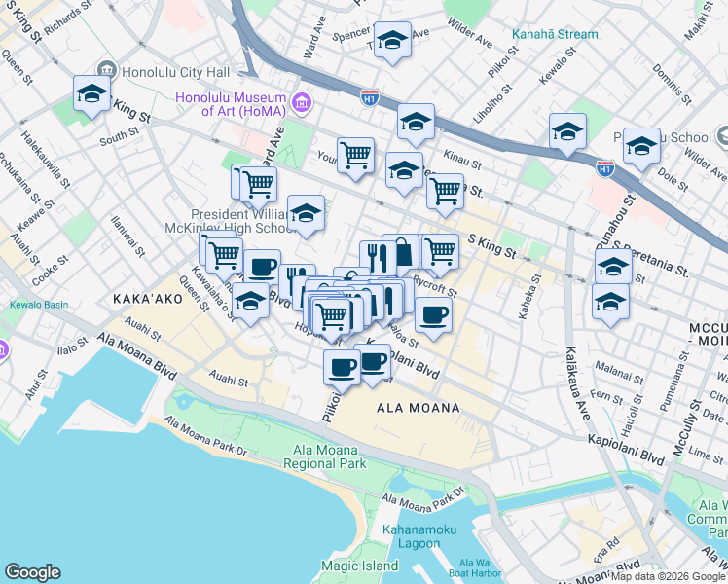
Task: Select the South St label
Action: [120, 137]
